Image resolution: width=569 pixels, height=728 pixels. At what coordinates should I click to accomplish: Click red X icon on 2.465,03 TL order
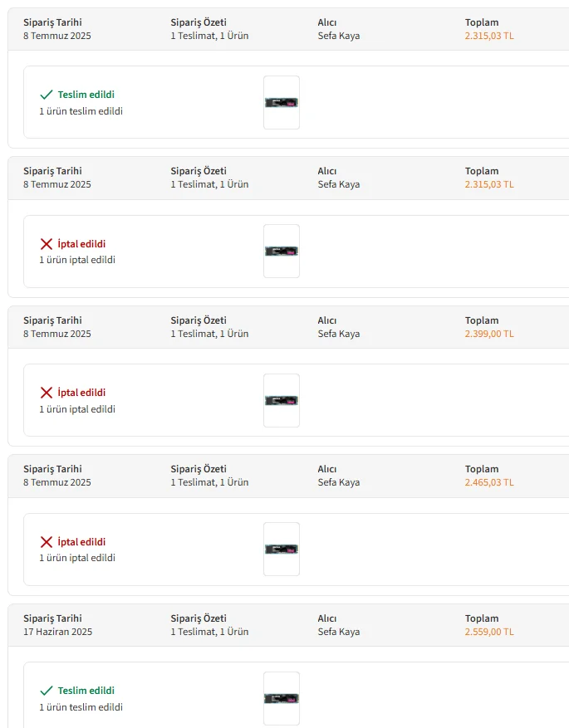47,542
